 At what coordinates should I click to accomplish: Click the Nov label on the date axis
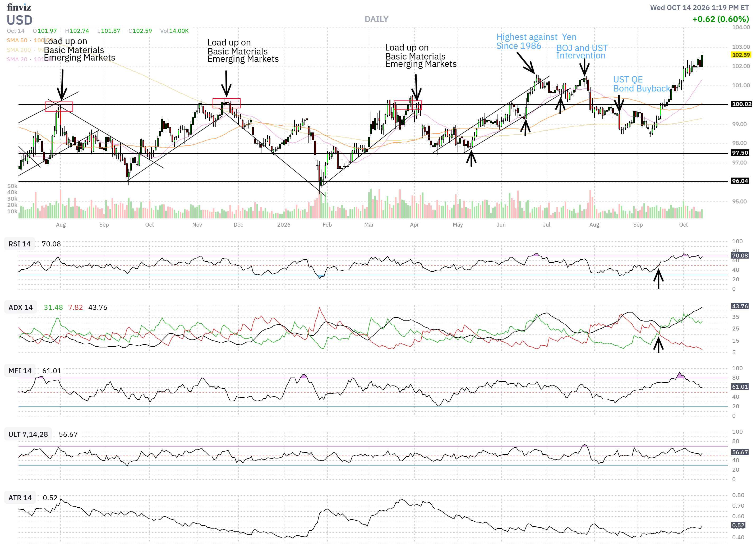[x=197, y=225]
